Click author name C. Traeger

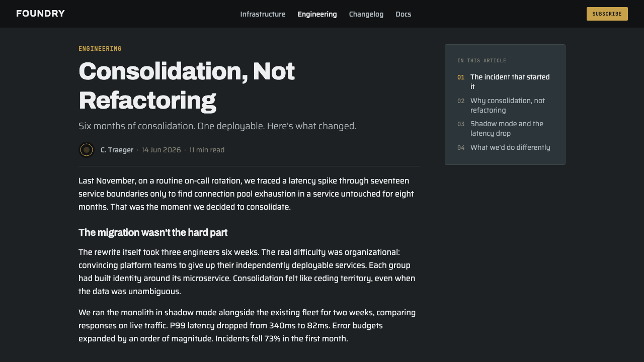point(117,150)
